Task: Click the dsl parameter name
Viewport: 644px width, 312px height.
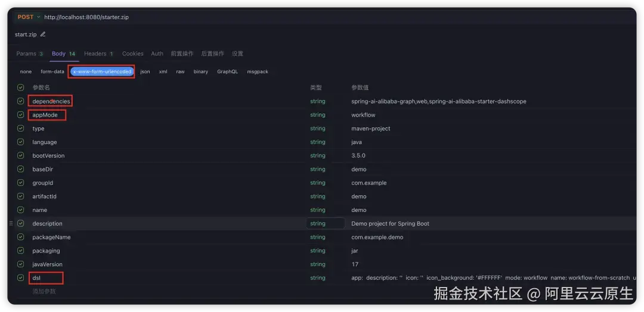Action: pyautogui.click(x=36, y=277)
